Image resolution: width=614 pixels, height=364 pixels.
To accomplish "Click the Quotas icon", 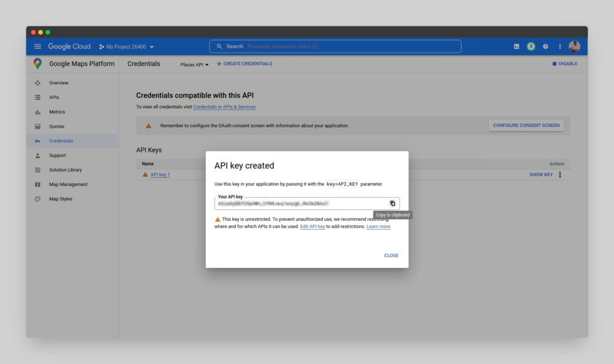I will [38, 126].
